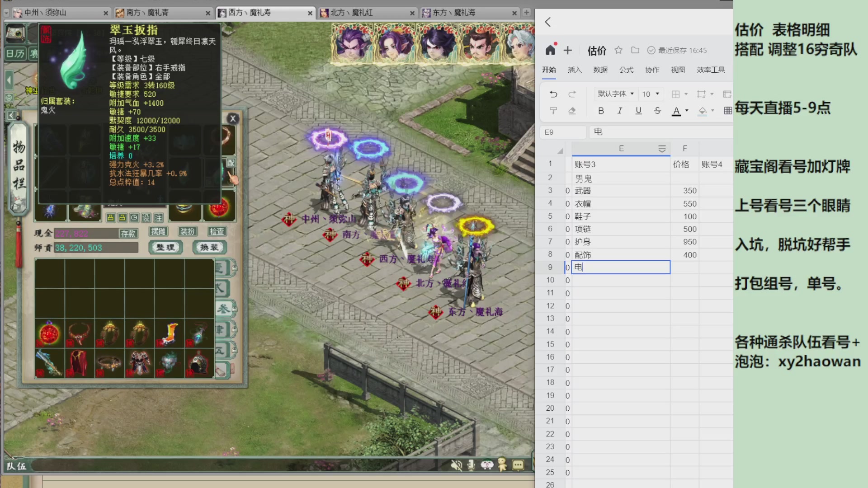Toggle italic formatting
868x488 pixels.
pyautogui.click(x=620, y=111)
